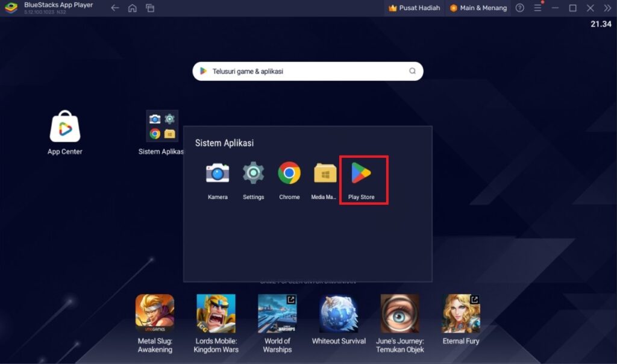Open the Sistem Aplikasi folder

click(161, 127)
